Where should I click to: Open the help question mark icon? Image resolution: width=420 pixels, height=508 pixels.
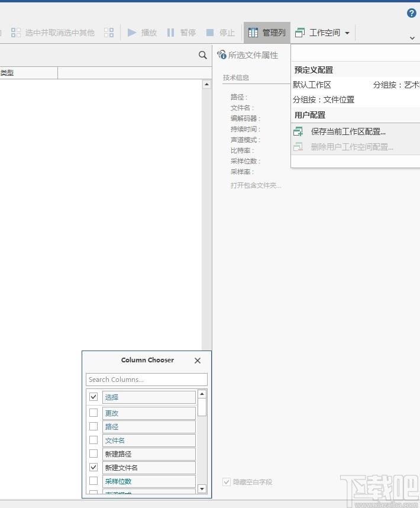[x=411, y=13]
